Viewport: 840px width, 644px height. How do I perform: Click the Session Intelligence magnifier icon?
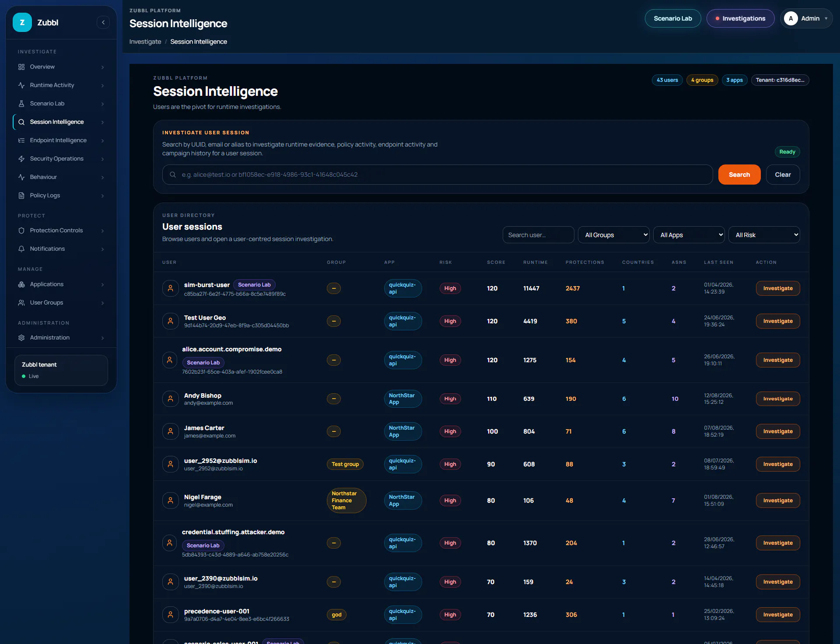pyautogui.click(x=21, y=122)
